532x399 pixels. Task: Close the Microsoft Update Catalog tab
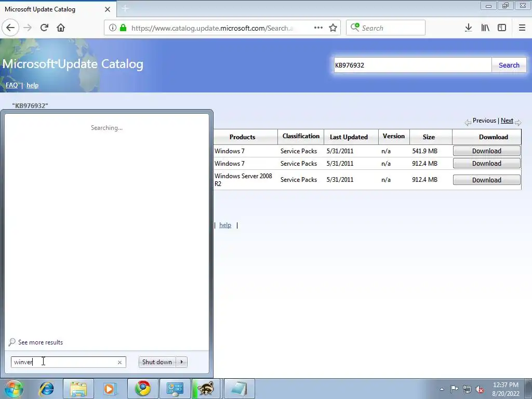108,9
